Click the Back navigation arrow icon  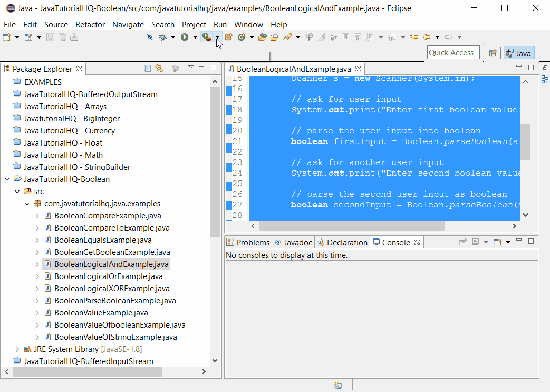(x=427, y=37)
